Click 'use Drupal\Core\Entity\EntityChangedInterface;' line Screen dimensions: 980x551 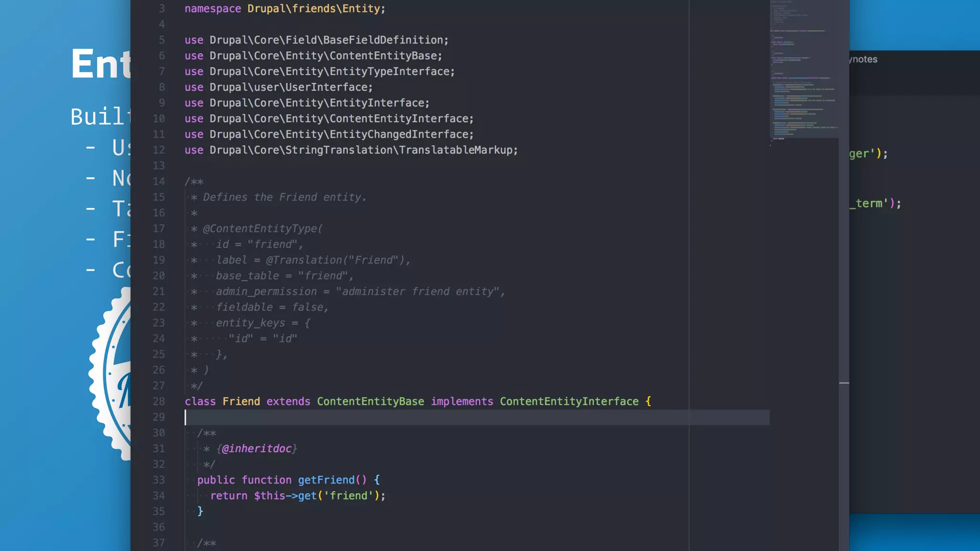[x=329, y=134]
